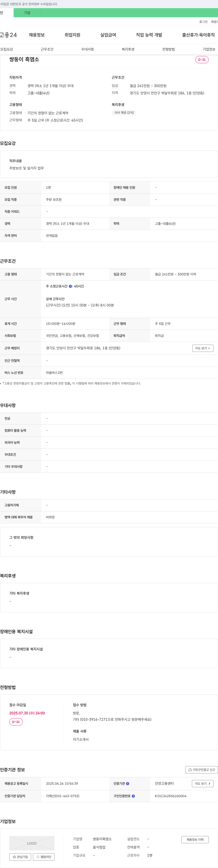
Task: Jump to 복리후생 section tab
Action: (128, 49)
